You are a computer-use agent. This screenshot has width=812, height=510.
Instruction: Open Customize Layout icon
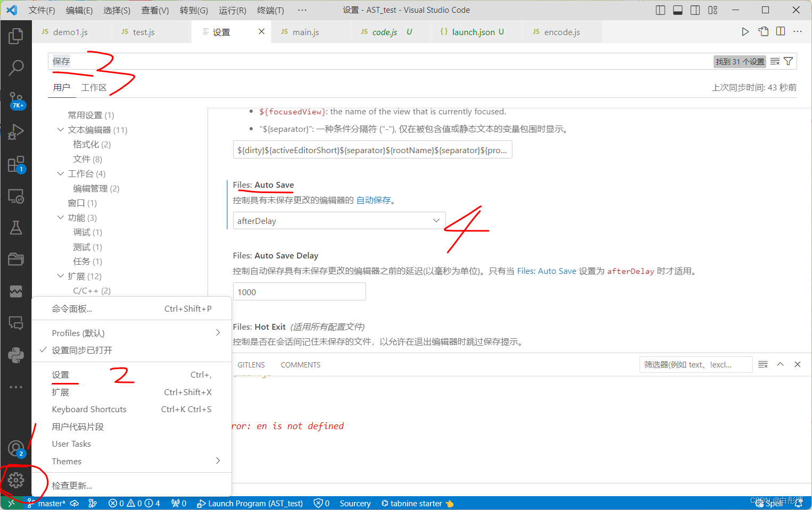712,10
